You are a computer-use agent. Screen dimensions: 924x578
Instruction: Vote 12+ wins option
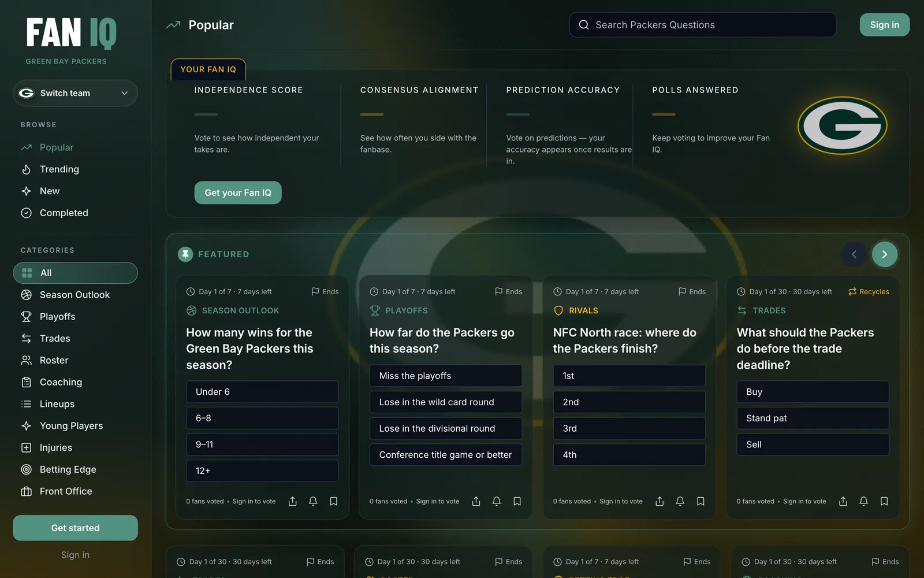262,471
